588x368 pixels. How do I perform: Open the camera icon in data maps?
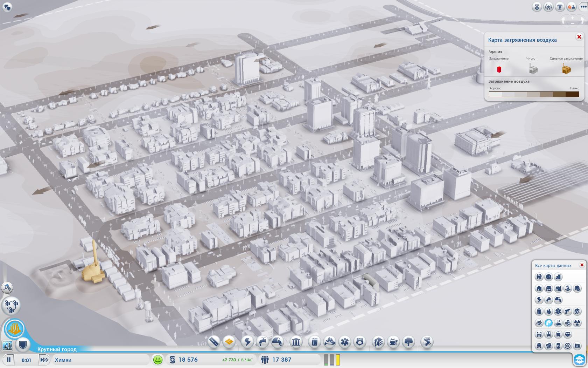(x=577, y=346)
